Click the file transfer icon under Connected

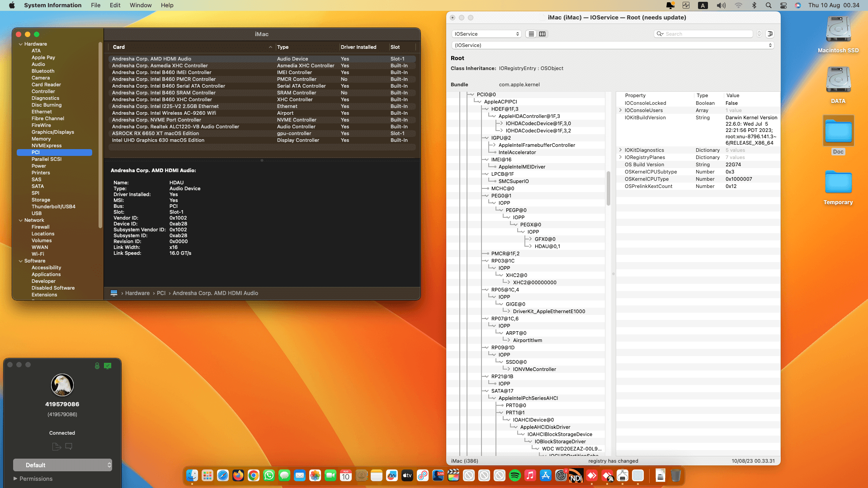(57, 446)
